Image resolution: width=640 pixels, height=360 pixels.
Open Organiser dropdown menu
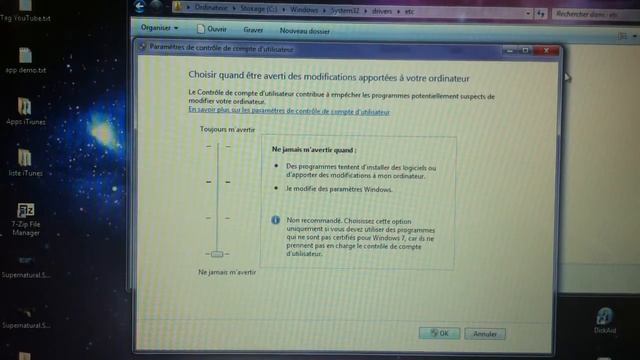click(x=159, y=28)
